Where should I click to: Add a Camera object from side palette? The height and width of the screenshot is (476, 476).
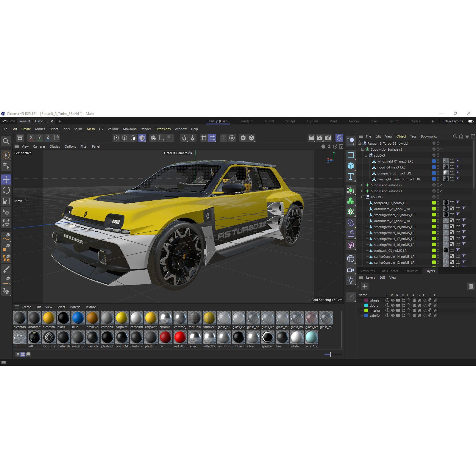351,269
